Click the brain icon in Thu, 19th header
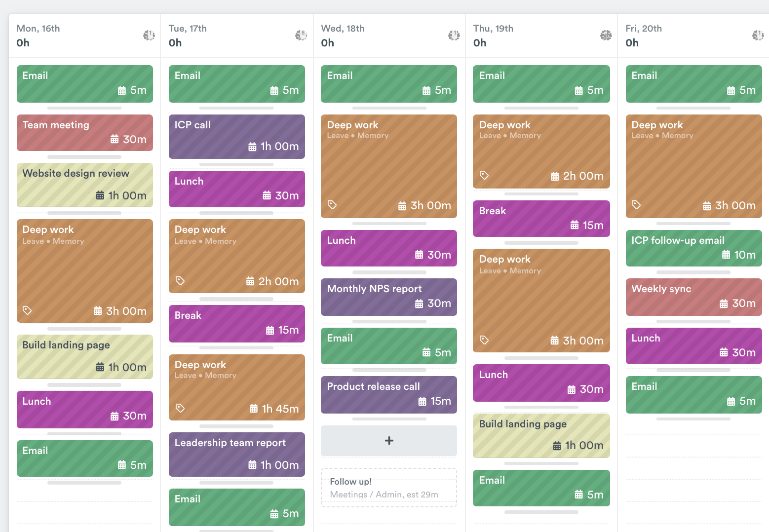Image resolution: width=769 pixels, height=532 pixels. point(606,35)
